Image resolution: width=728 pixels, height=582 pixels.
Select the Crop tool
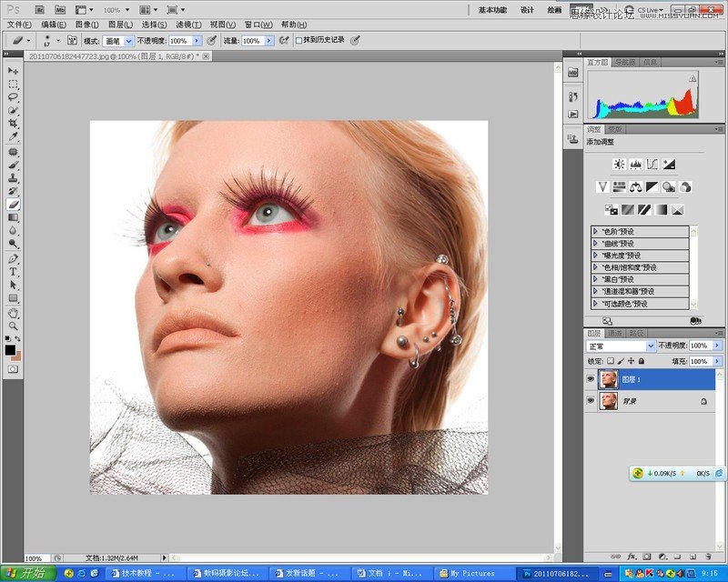14,123
